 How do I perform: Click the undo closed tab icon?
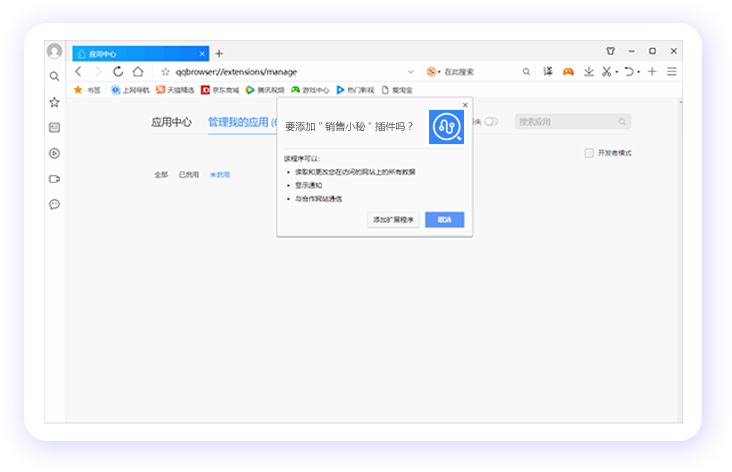click(629, 71)
